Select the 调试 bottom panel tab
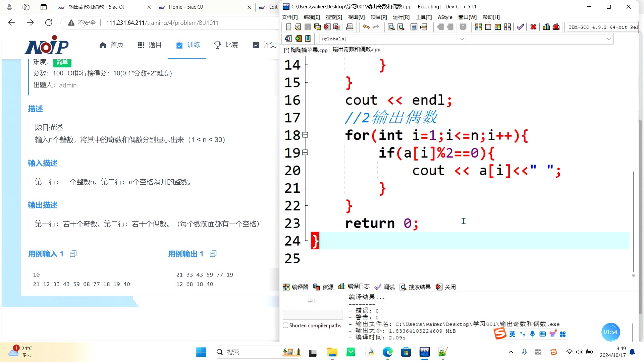The height and width of the screenshot is (362, 644). click(385, 287)
